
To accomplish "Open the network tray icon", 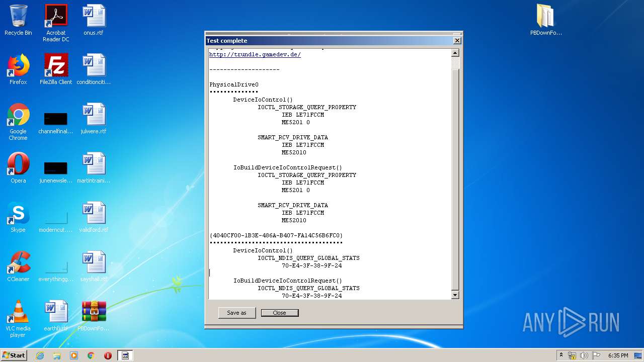I will coord(572,355).
